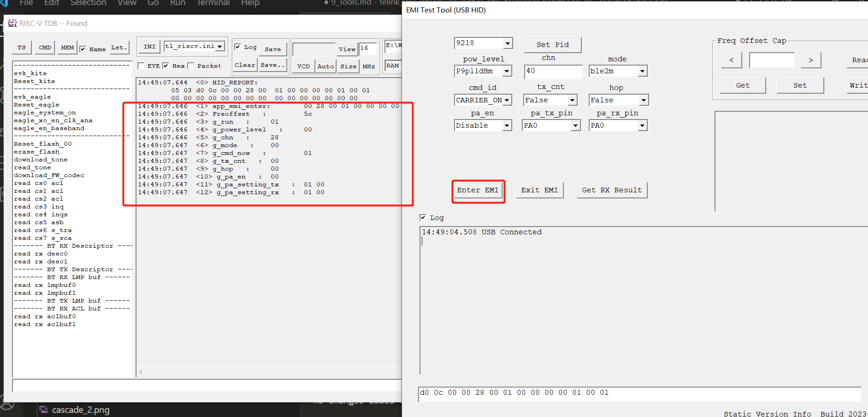The height and width of the screenshot is (417, 868).
Task: Click the RISC-V TDB window title icon
Action: 12,24
